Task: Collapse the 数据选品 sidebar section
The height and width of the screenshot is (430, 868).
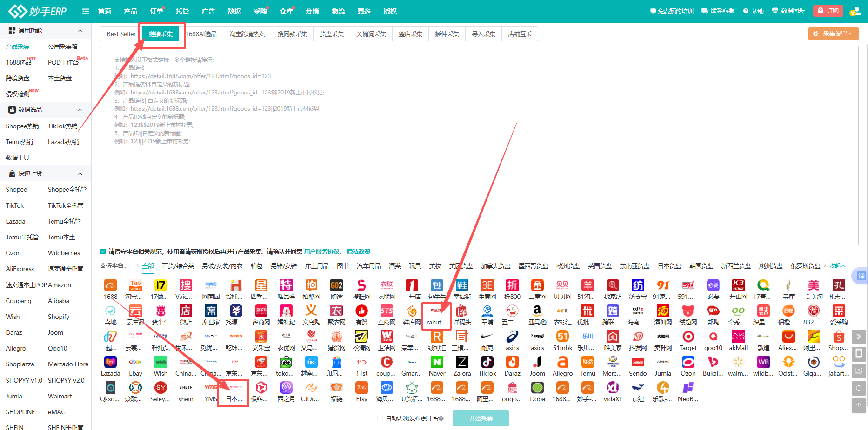Action: [80, 110]
